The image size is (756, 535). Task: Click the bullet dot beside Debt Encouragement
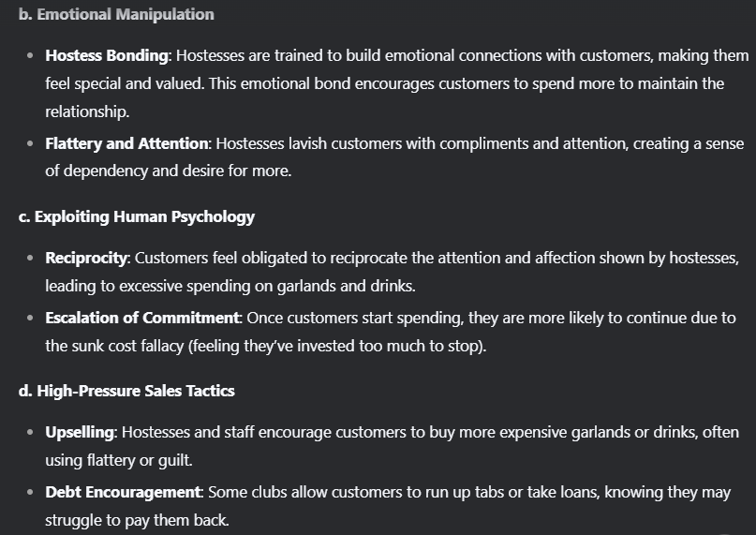[x=30, y=493]
